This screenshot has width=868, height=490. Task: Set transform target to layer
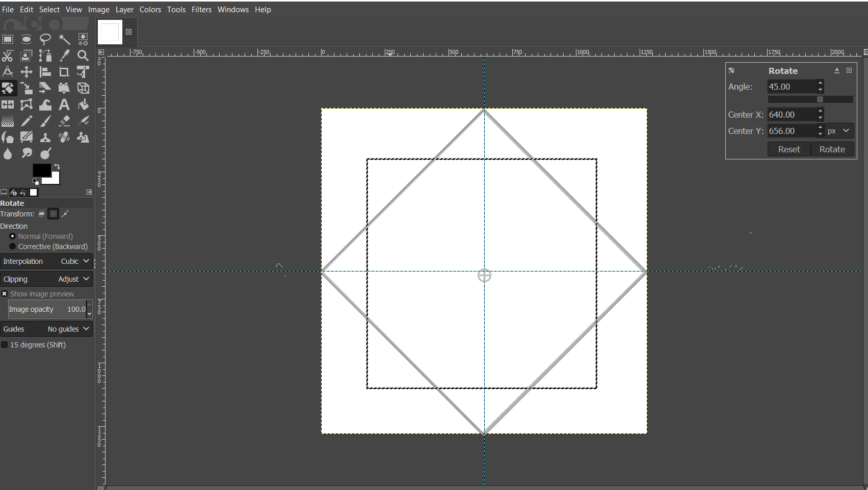point(42,214)
